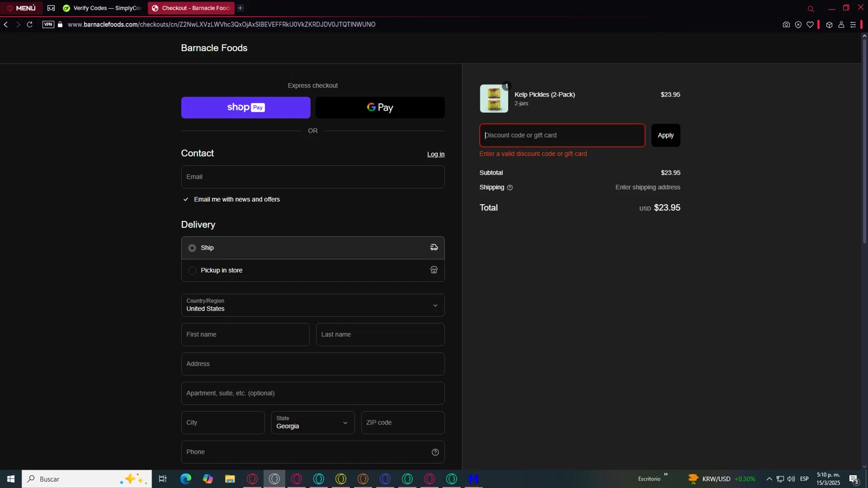The width and height of the screenshot is (868, 488).
Task: Focus the Address field
Action: coord(313,364)
